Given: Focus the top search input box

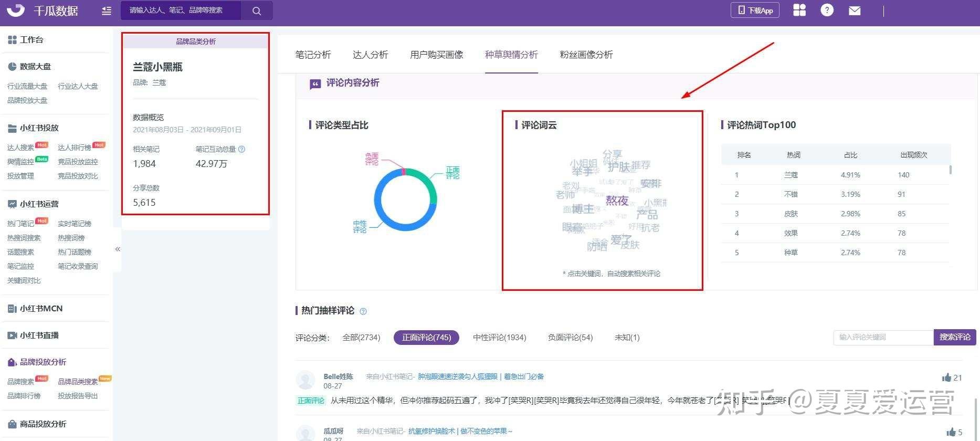Looking at the screenshot, I should [181, 10].
